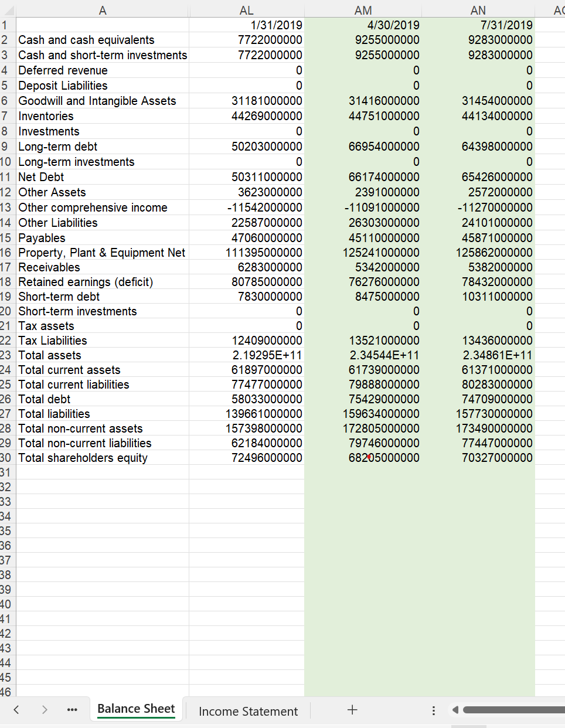565x728 pixels.
Task: Click 'Total non-current liabilities' label
Action: pyautogui.click(x=84, y=443)
